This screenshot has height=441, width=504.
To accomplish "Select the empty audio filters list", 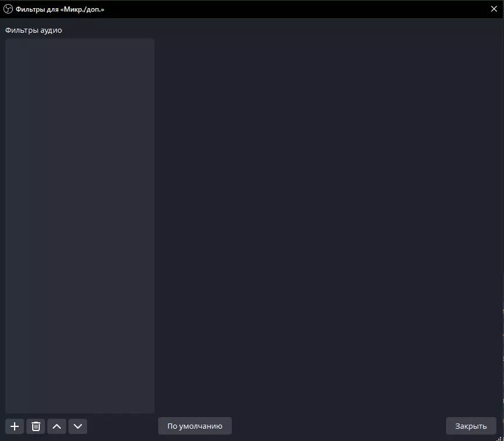I will click(x=80, y=226).
